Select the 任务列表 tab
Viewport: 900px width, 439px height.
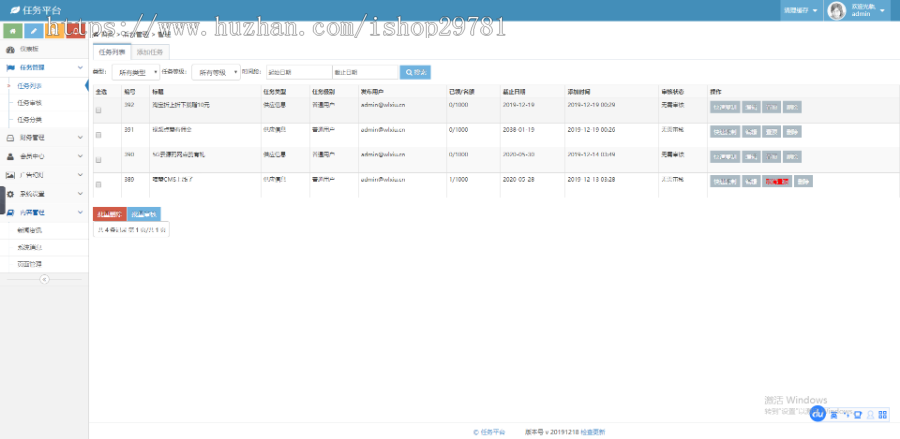tap(112, 50)
